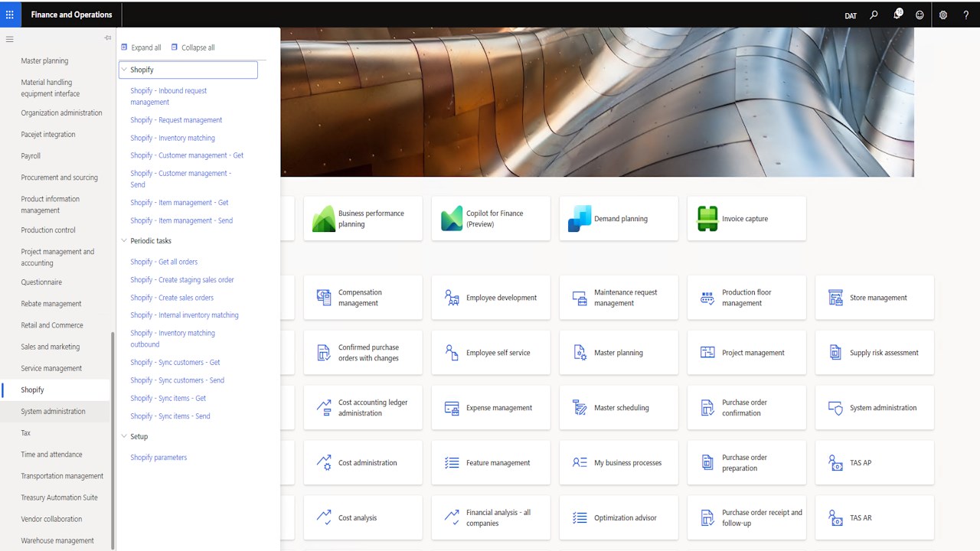Click the Copilot for Finance tile icon
The width and height of the screenshot is (980, 551).
point(452,219)
